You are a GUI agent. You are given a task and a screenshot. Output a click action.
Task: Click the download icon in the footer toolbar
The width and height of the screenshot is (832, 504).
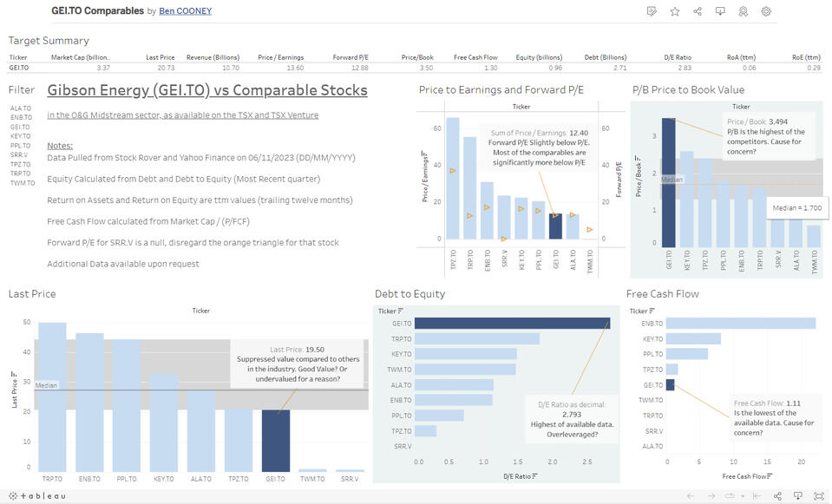click(x=797, y=496)
